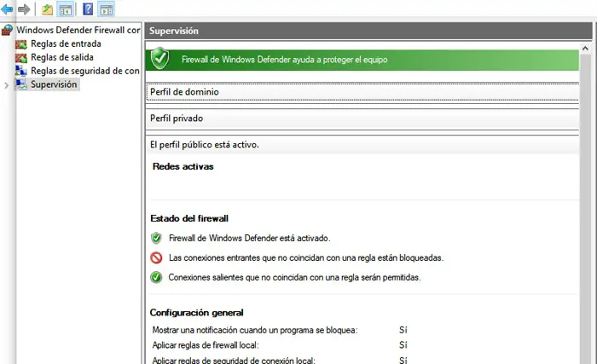597x364 pixels.
Task: Select Reglas de entrada in tree
Action: pos(66,43)
